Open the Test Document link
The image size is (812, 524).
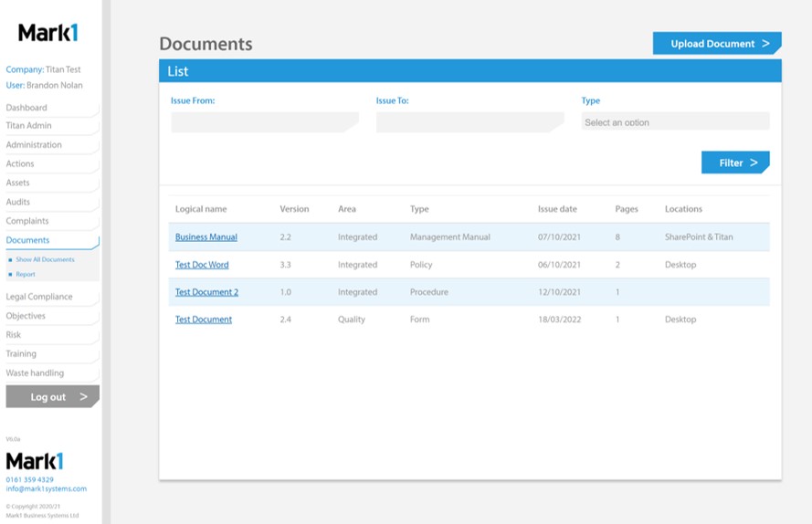coord(204,320)
